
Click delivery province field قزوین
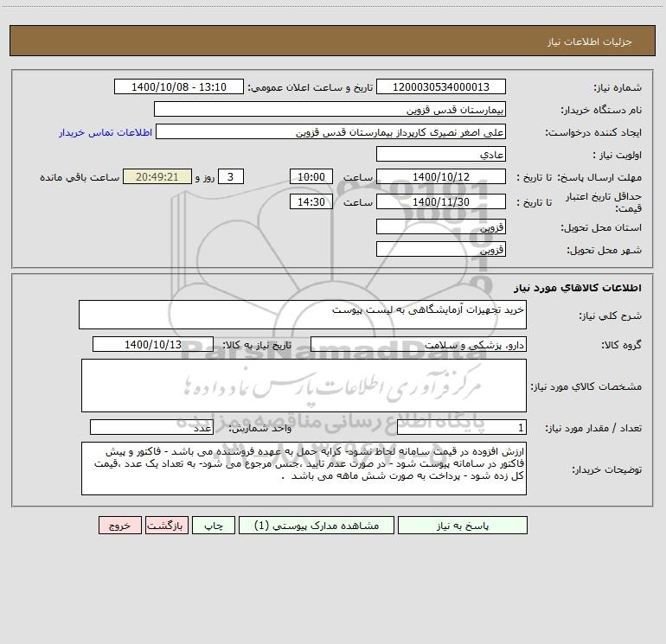tap(441, 226)
